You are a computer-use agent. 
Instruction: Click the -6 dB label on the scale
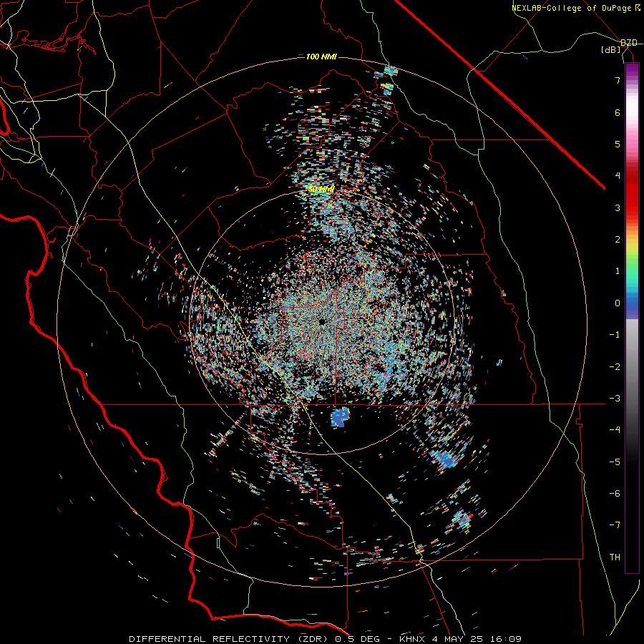click(615, 494)
